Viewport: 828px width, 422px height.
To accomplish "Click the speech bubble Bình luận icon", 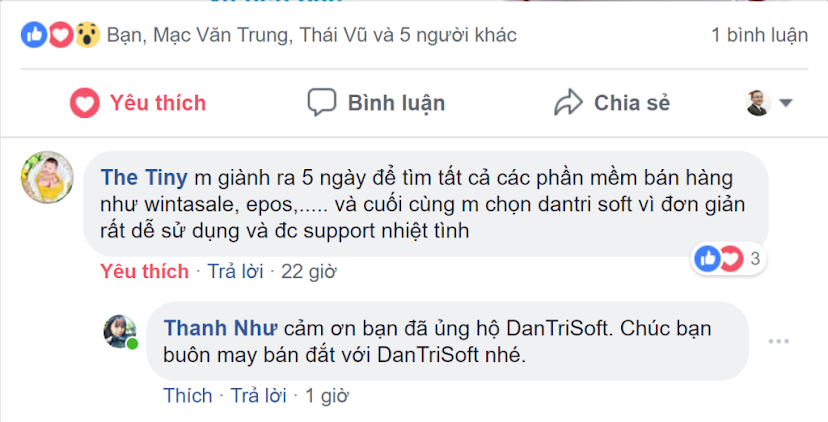I will [322, 102].
